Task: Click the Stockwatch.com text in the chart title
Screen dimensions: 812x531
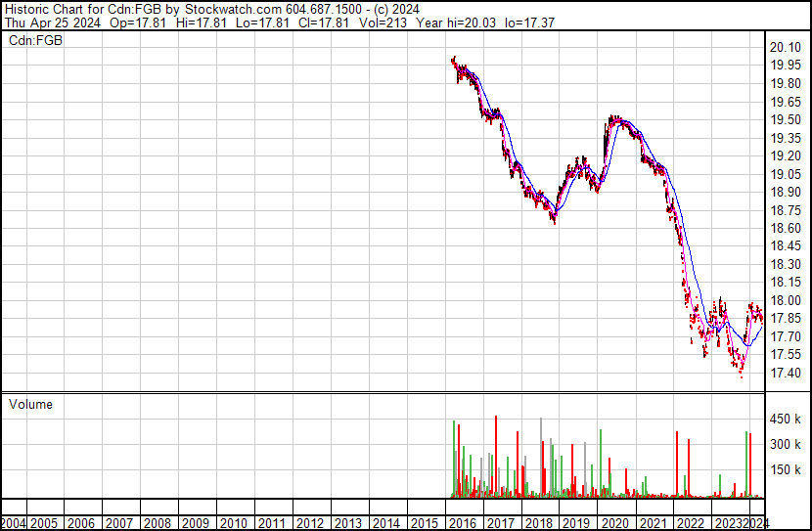Action: coord(233,10)
